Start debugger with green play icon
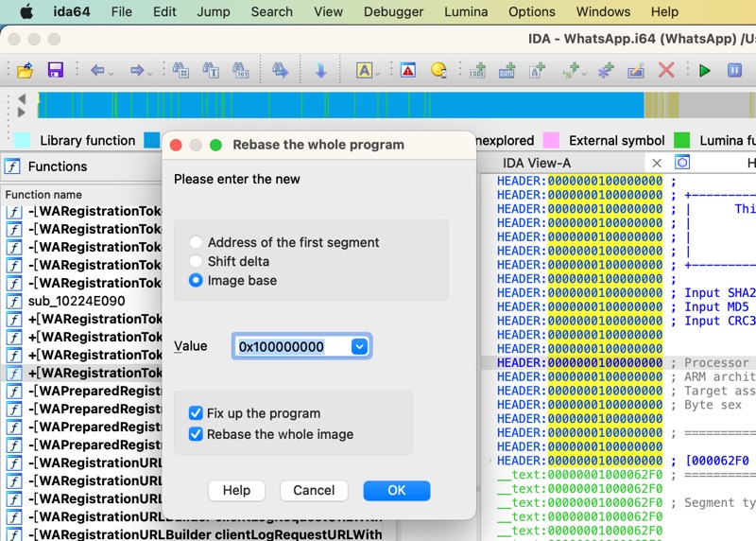This screenshot has height=541, width=756. [x=704, y=70]
